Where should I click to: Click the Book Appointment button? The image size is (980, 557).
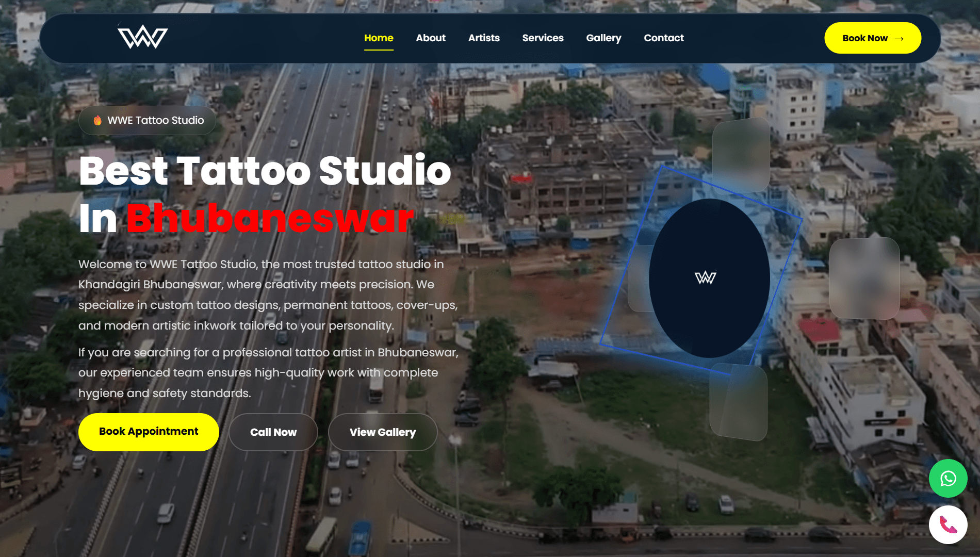coord(149,432)
